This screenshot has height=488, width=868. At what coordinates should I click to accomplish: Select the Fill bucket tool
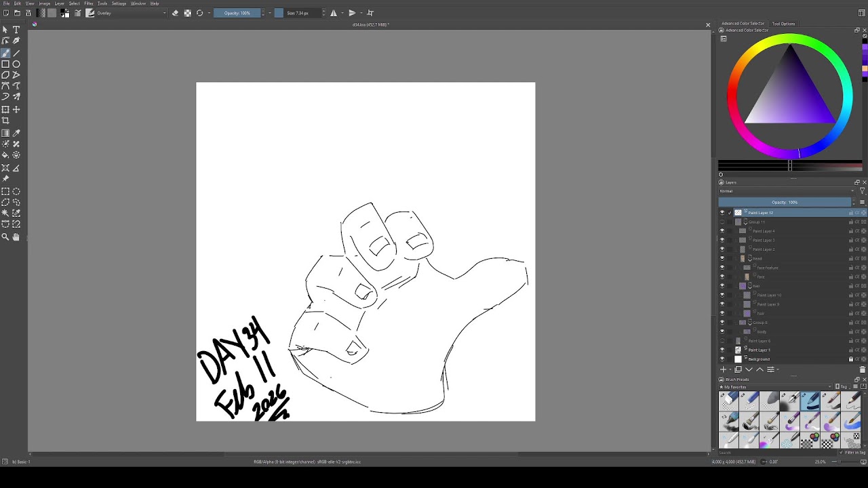5,155
